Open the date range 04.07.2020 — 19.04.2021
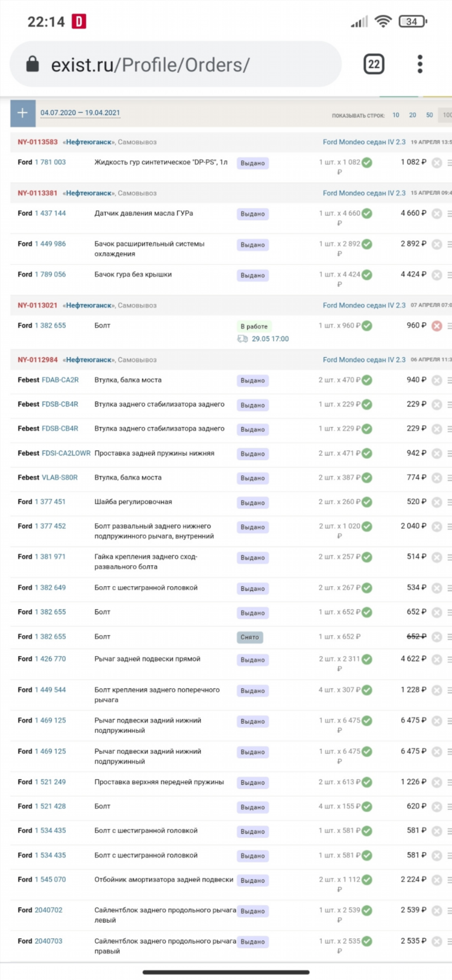 pos(80,113)
